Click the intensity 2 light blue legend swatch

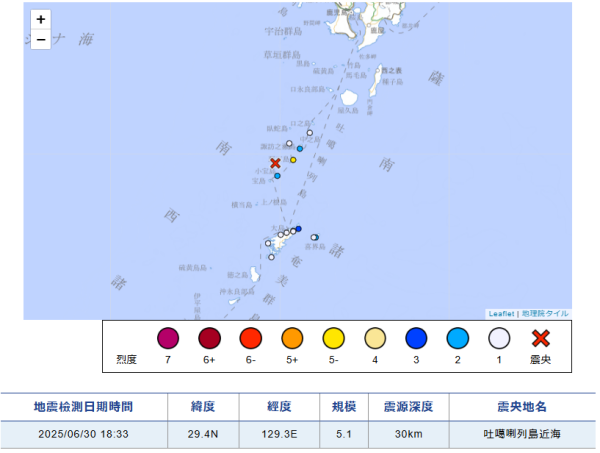tap(458, 338)
